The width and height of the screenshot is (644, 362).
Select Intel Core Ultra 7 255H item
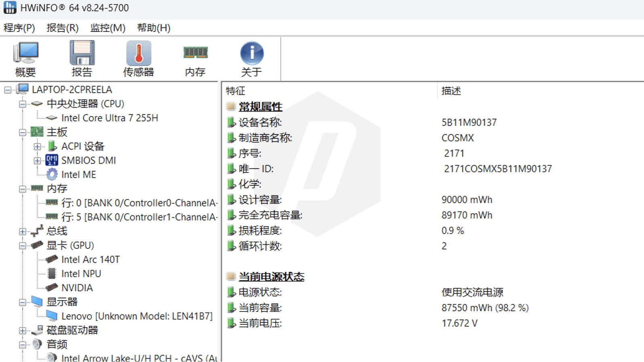point(109,118)
